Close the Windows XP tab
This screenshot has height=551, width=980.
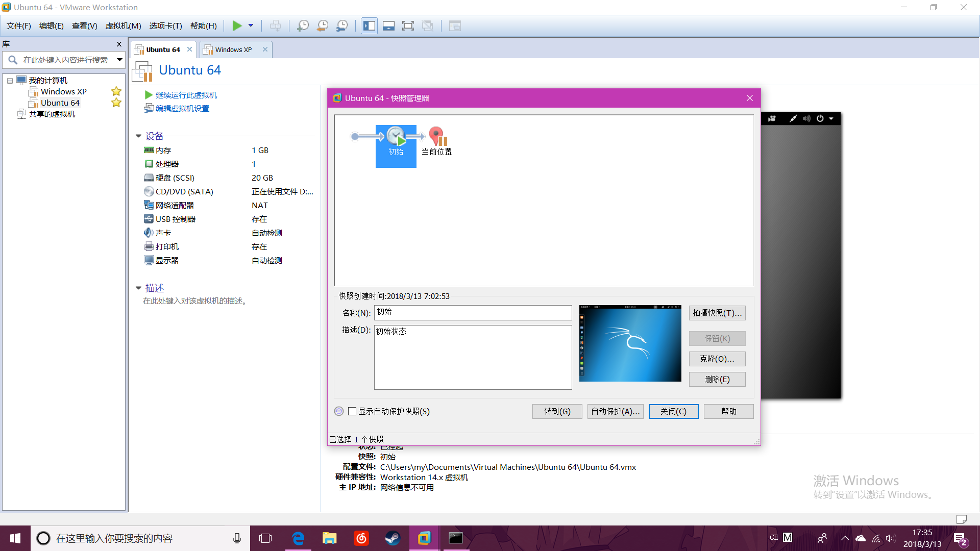(265, 49)
